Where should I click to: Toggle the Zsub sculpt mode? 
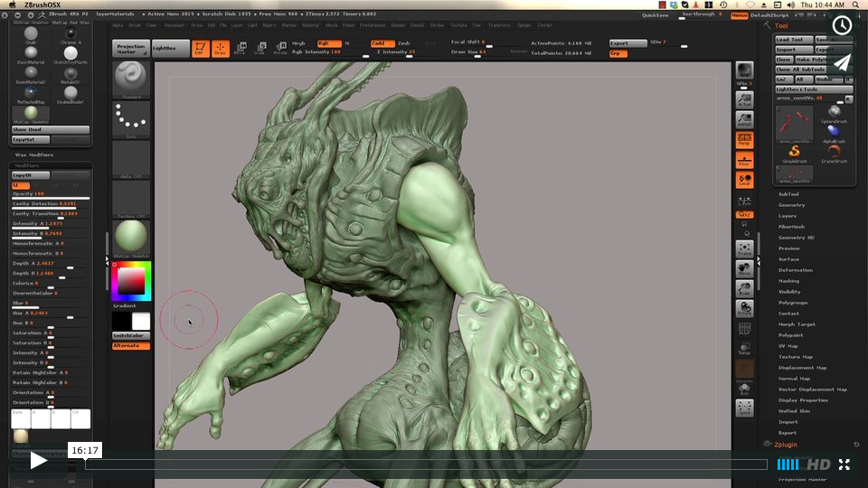(404, 43)
